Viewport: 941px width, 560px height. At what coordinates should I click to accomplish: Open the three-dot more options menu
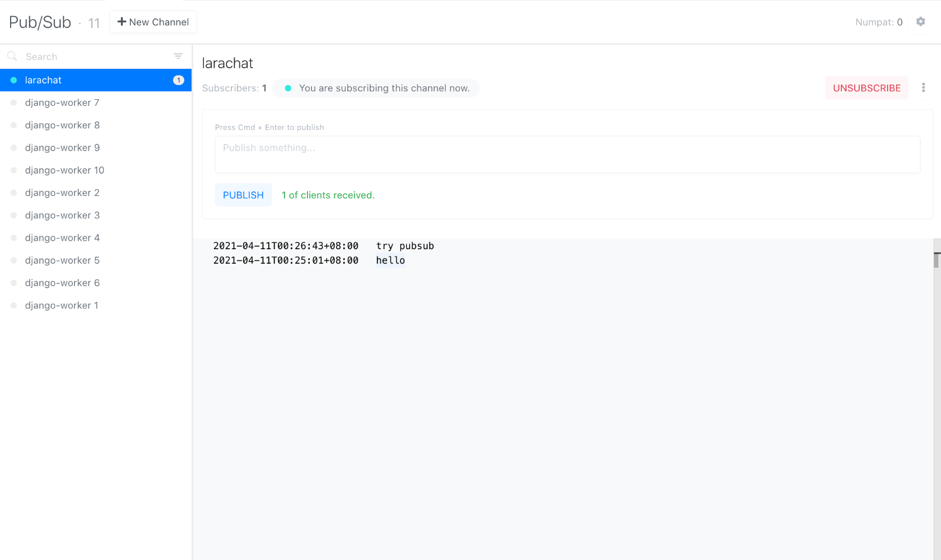(x=923, y=88)
